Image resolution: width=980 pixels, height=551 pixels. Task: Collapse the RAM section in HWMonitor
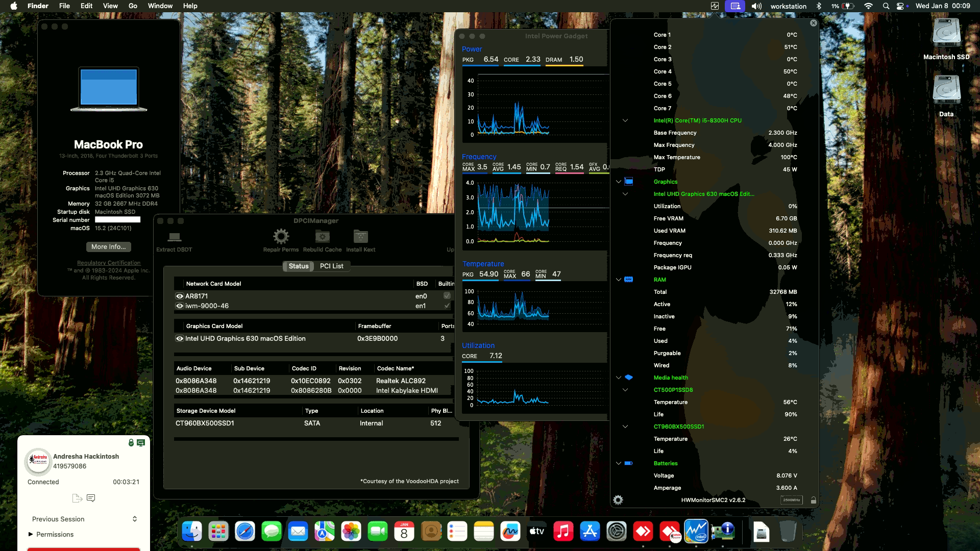point(619,280)
